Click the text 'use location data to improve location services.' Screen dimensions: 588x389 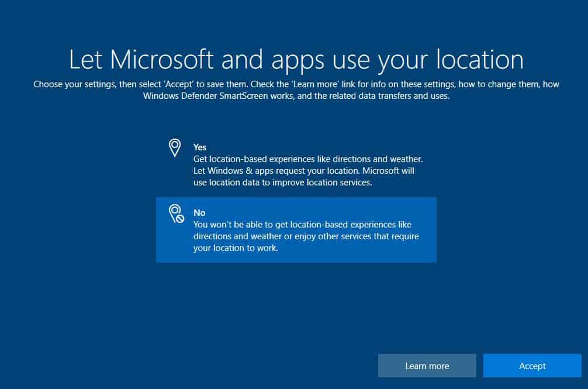(x=283, y=183)
